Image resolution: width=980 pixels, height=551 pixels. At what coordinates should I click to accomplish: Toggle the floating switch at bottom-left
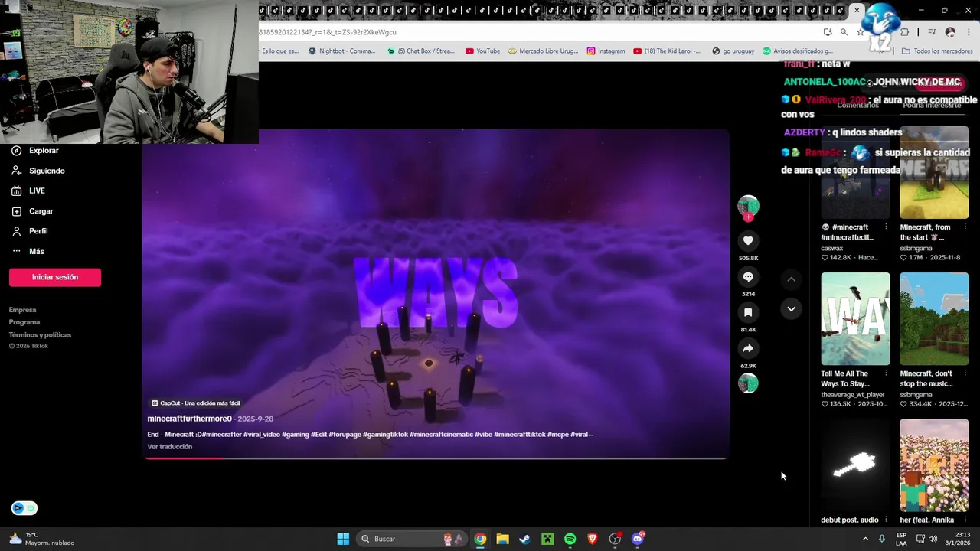[x=24, y=508]
